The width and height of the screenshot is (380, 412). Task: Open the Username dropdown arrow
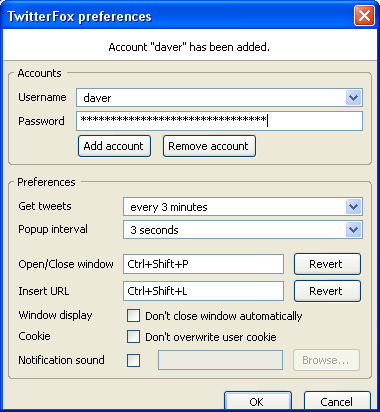coord(353,98)
